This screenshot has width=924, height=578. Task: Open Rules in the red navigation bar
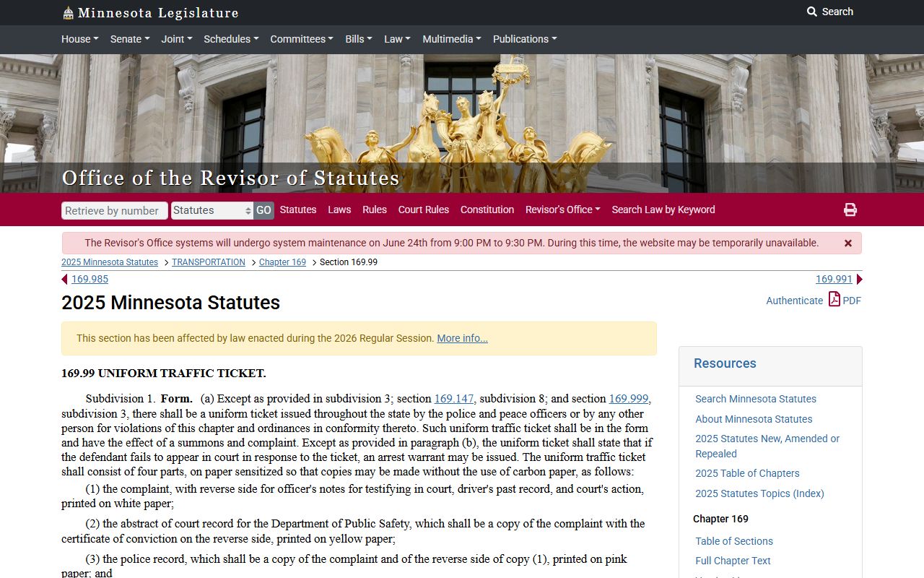(375, 210)
